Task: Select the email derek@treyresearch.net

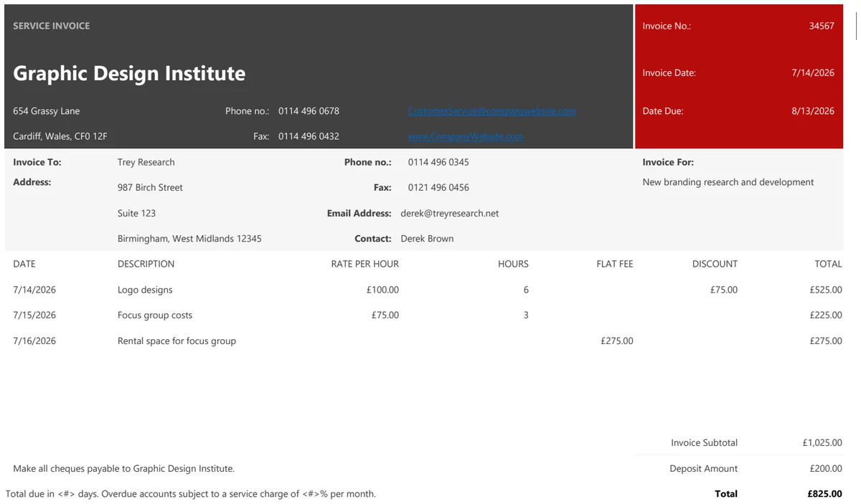Action: (449, 213)
